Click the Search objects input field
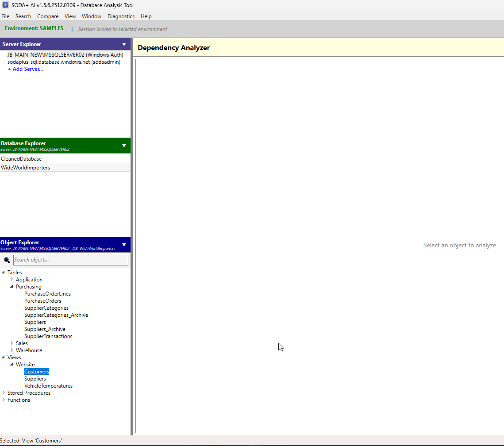The width and height of the screenshot is (504, 446). click(71, 260)
